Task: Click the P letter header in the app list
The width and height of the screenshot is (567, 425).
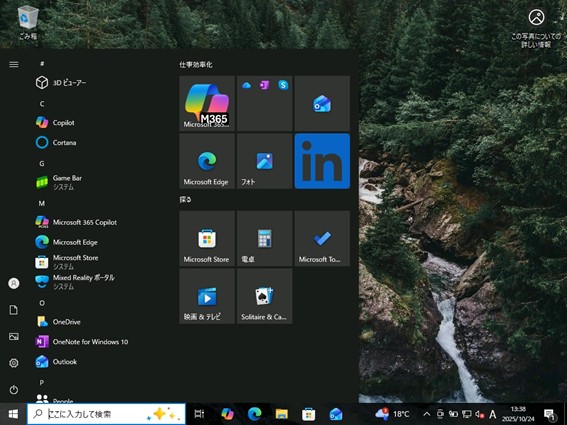Action: coord(42,382)
